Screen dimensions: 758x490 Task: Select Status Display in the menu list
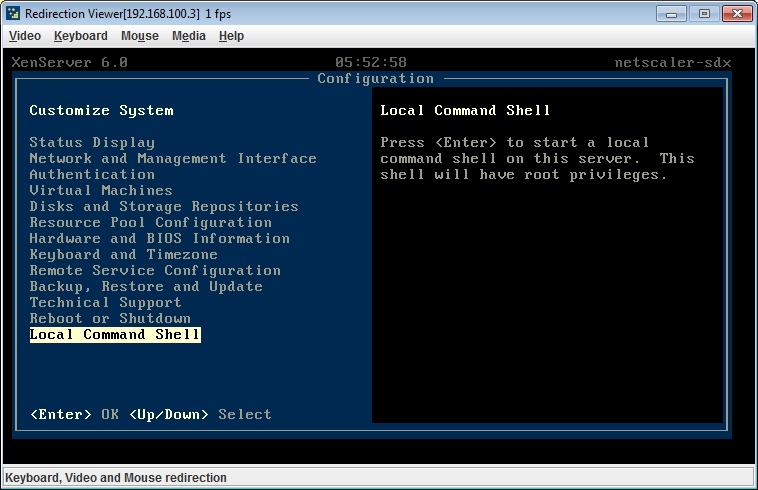pos(92,143)
